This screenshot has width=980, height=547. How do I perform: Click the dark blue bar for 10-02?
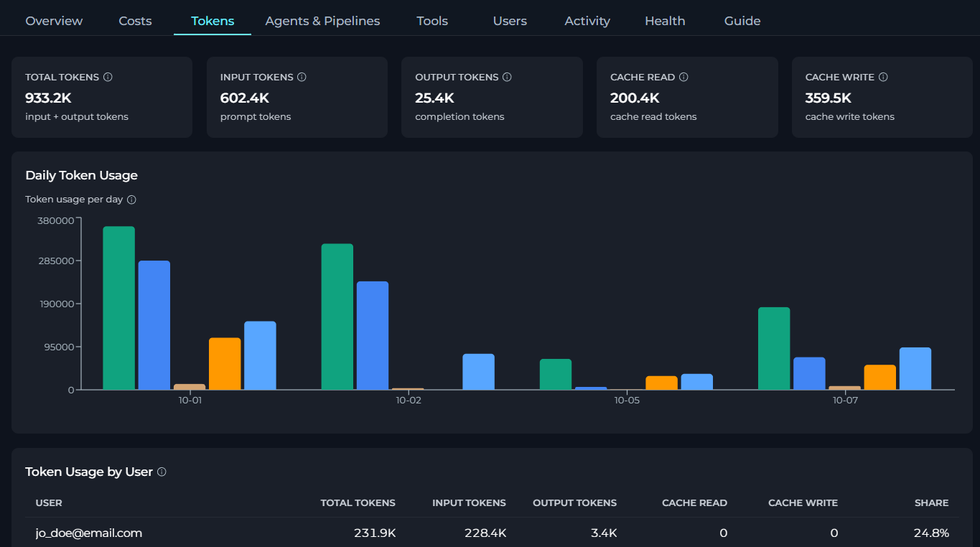coord(373,336)
